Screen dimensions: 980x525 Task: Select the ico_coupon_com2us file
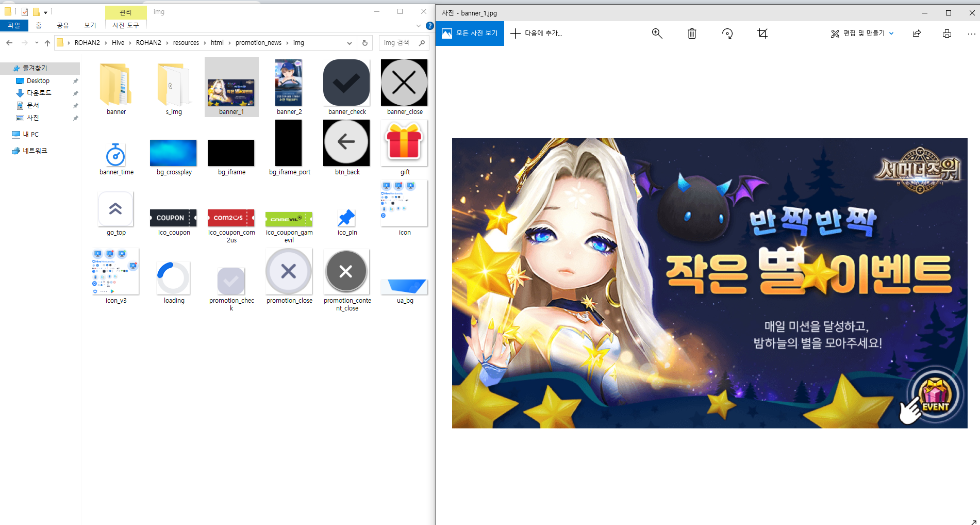click(231, 226)
